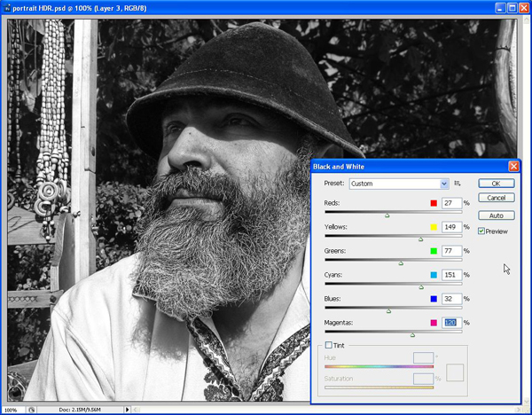Click the Reds color swatch
Image resolution: width=532 pixels, height=415 pixels.
434,203
